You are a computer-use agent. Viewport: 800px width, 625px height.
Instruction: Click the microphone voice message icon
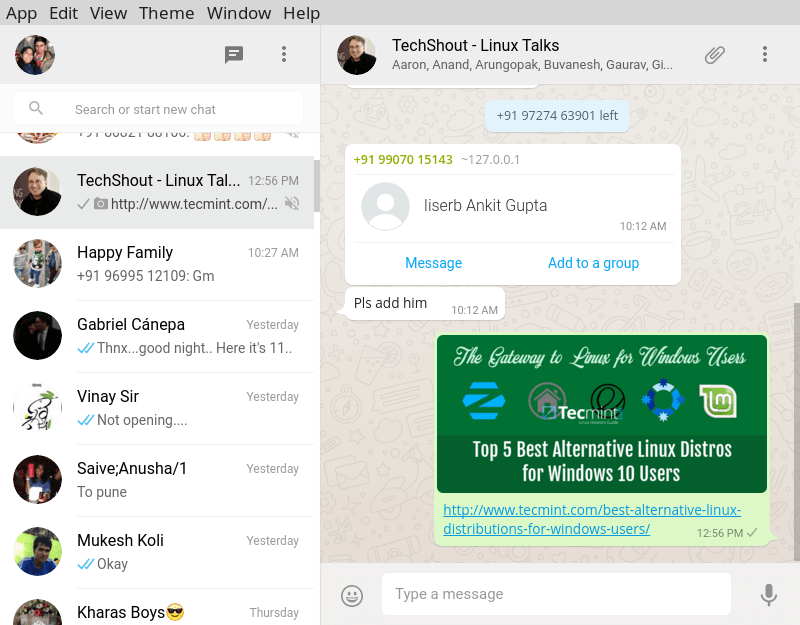point(768,594)
